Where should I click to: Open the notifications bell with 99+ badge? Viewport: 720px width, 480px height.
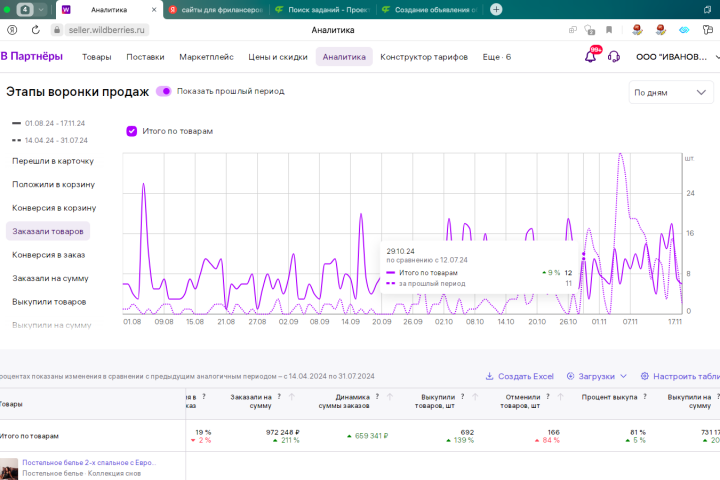tap(591, 56)
